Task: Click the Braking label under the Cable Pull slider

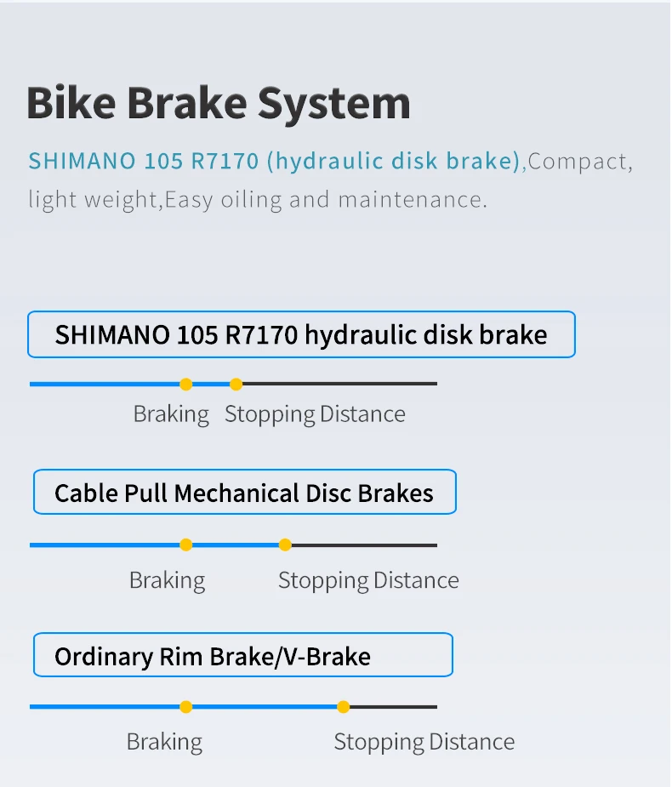Action: point(167,580)
